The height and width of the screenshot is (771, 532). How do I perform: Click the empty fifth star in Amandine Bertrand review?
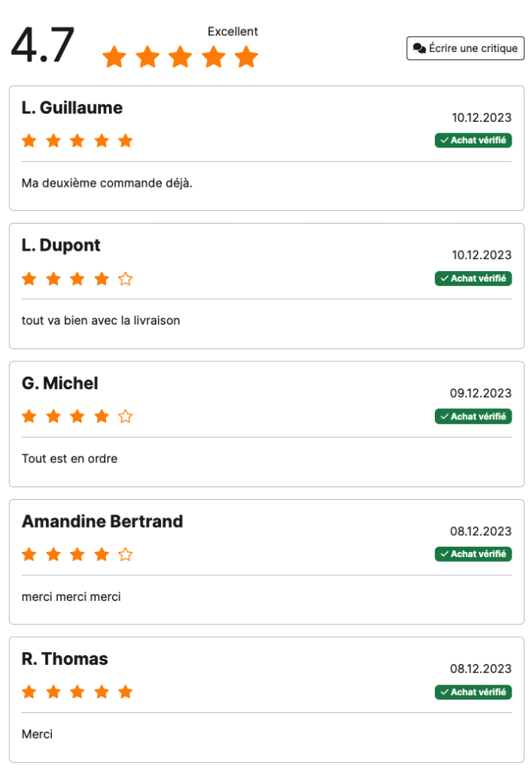(125, 555)
